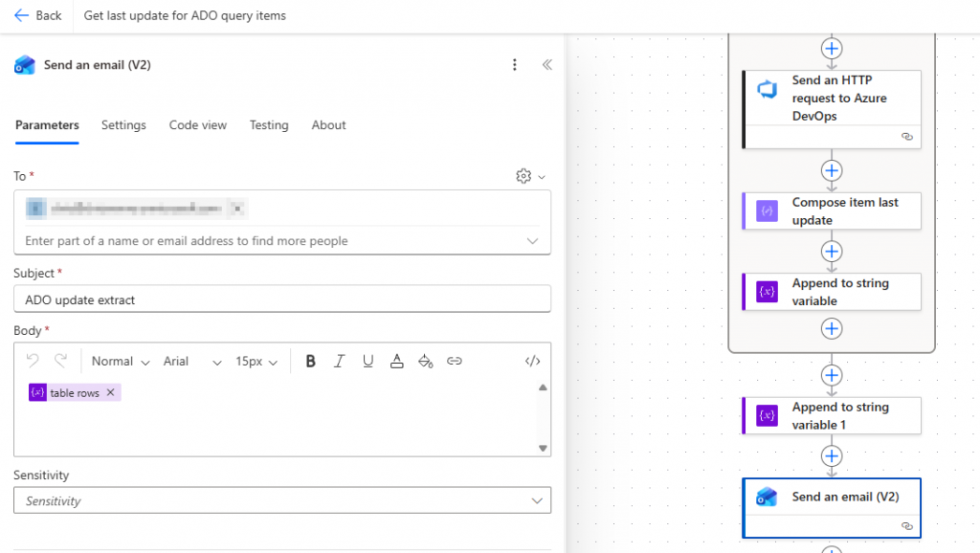Toggle the code view icon in editor
The width and height of the screenshot is (980, 553).
pos(533,362)
